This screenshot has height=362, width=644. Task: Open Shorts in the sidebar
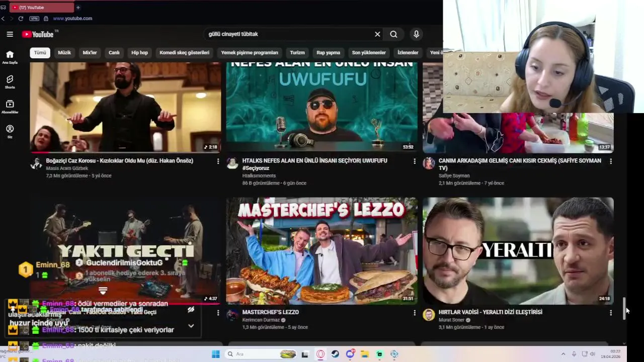pos(10,82)
